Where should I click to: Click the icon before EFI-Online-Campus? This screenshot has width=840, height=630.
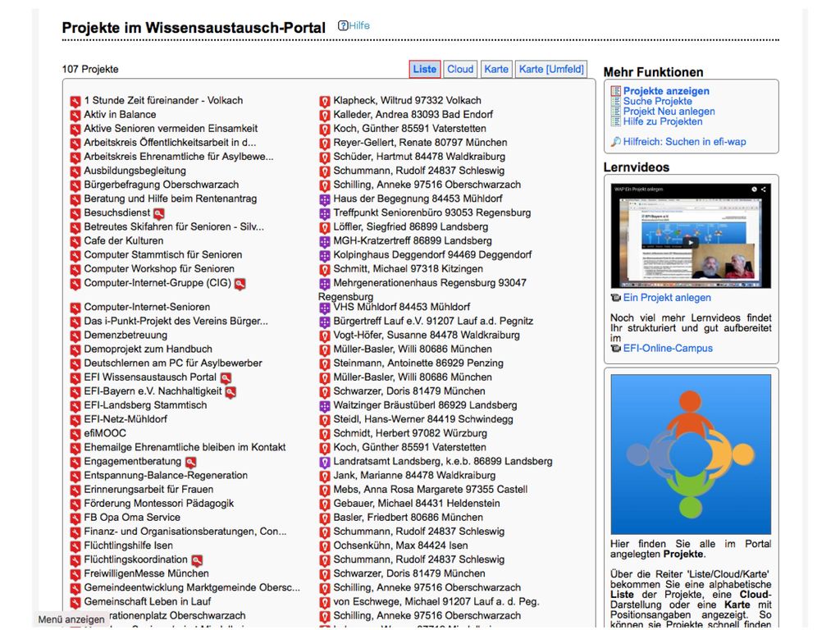point(615,349)
